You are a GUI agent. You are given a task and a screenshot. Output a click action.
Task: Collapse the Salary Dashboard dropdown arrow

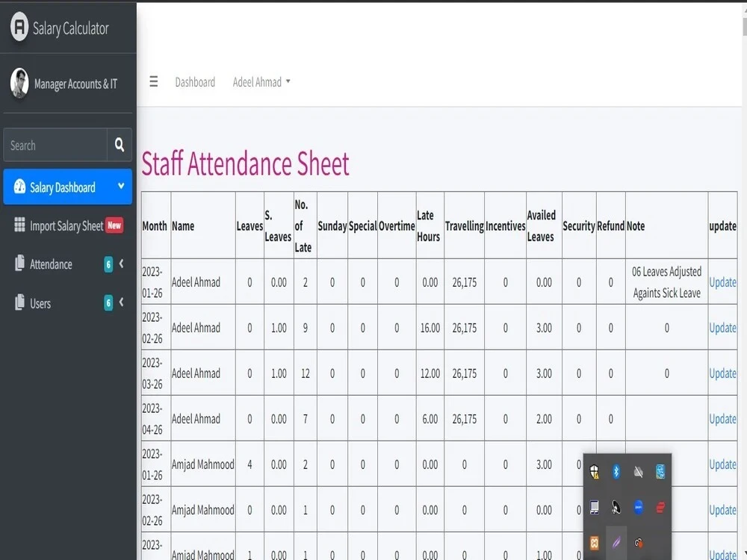pyautogui.click(x=122, y=187)
